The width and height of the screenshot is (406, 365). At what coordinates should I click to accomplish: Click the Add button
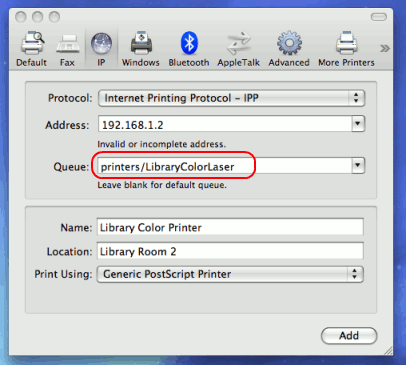coord(349,335)
